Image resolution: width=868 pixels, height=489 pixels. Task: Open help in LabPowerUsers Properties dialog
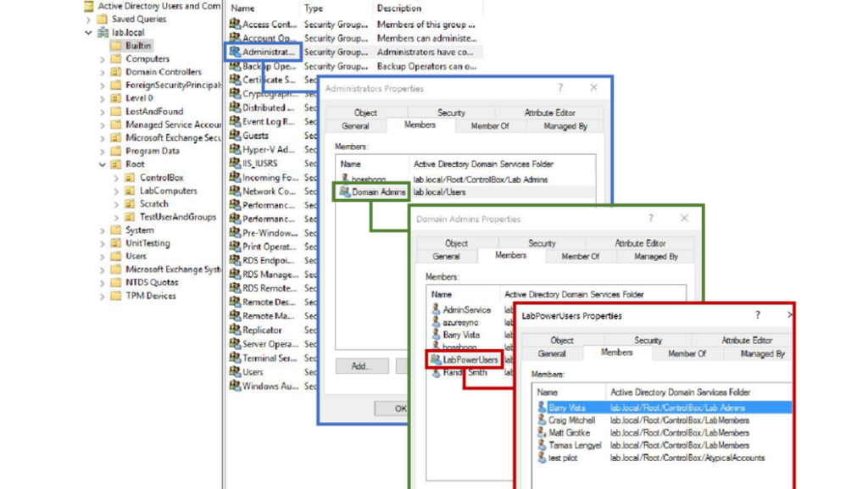pos(758,315)
